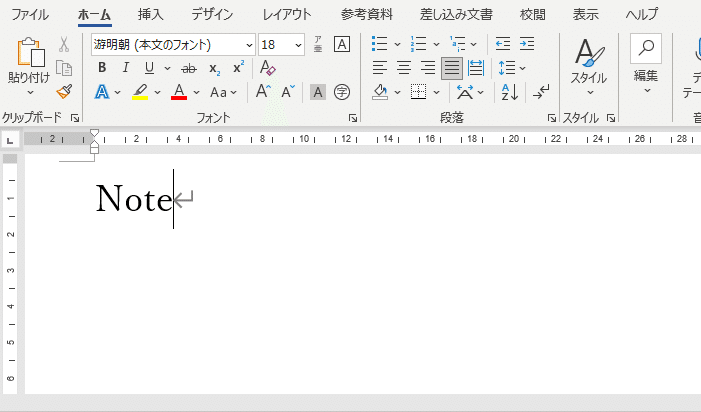The height and width of the screenshot is (412, 701).
Task: Center align the text
Action: pyautogui.click(x=404, y=68)
